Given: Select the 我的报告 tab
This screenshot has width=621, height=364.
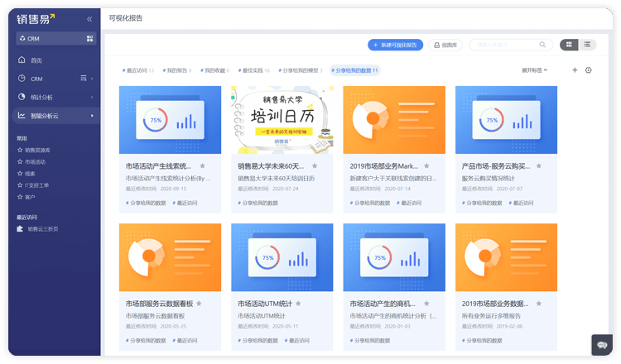Looking at the screenshot, I should [x=177, y=70].
